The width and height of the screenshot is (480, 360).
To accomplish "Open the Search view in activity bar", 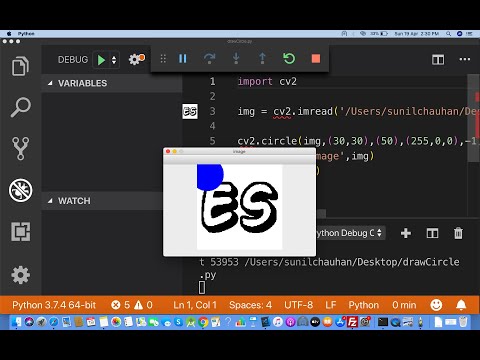I will point(20,107).
